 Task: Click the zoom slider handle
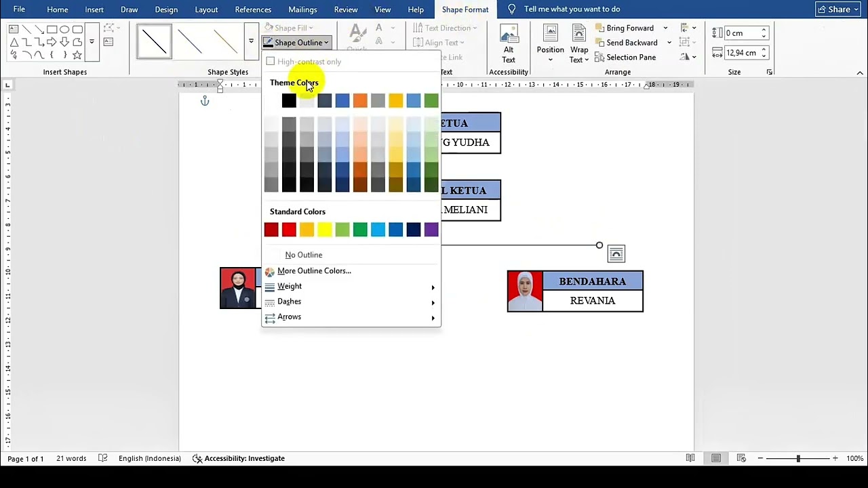pos(798,459)
